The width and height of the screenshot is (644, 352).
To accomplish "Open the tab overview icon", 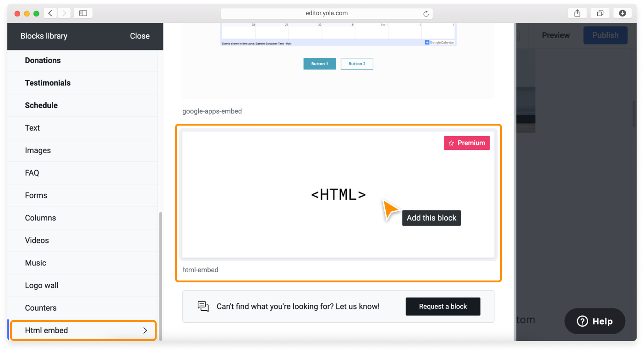I will point(600,13).
